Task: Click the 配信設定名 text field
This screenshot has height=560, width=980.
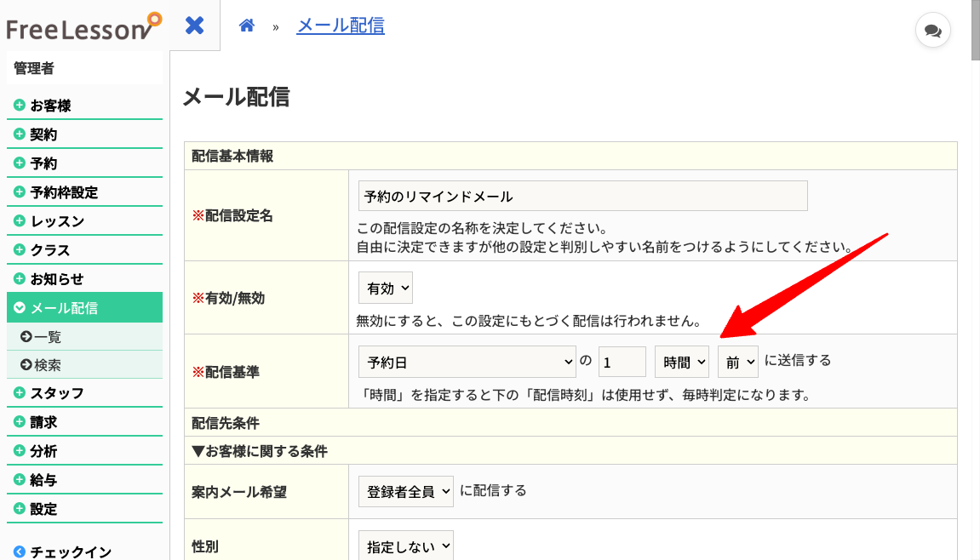Action: [x=582, y=197]
